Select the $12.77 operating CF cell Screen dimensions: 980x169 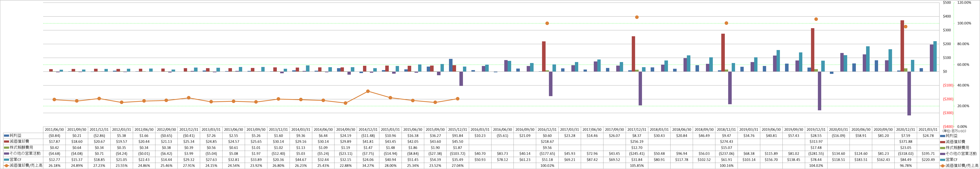[x=54, y=160]
